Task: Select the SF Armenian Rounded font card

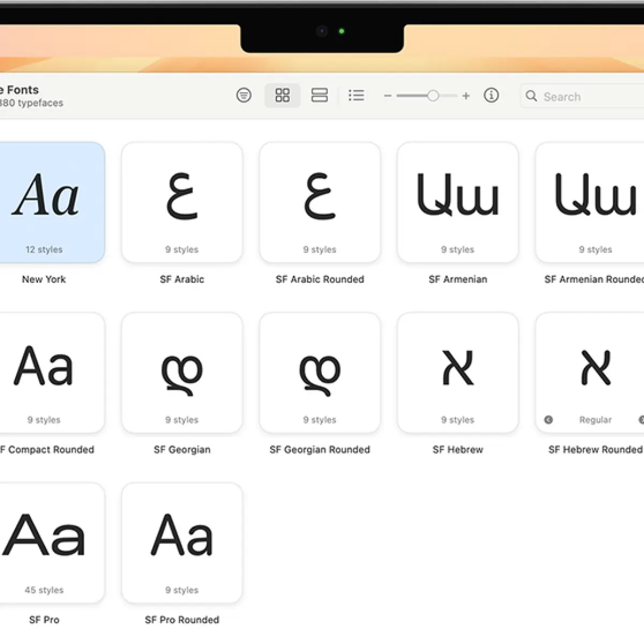Action: (590, 203)
